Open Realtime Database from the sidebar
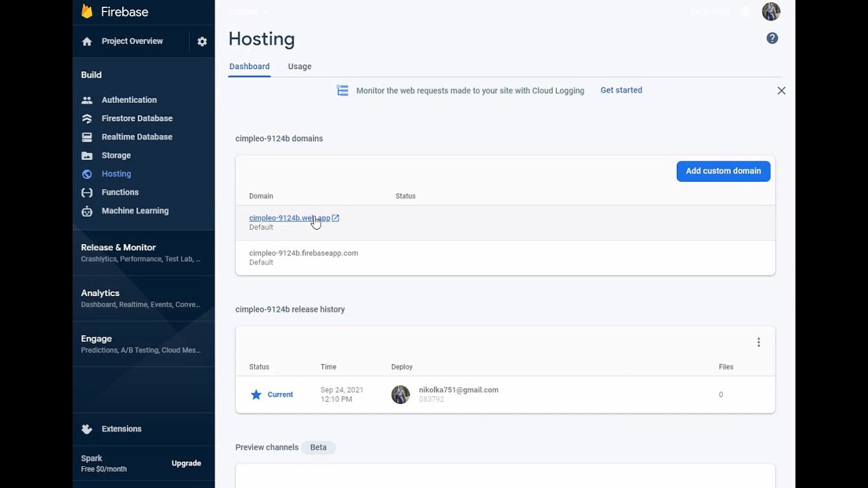 (137, 137)
